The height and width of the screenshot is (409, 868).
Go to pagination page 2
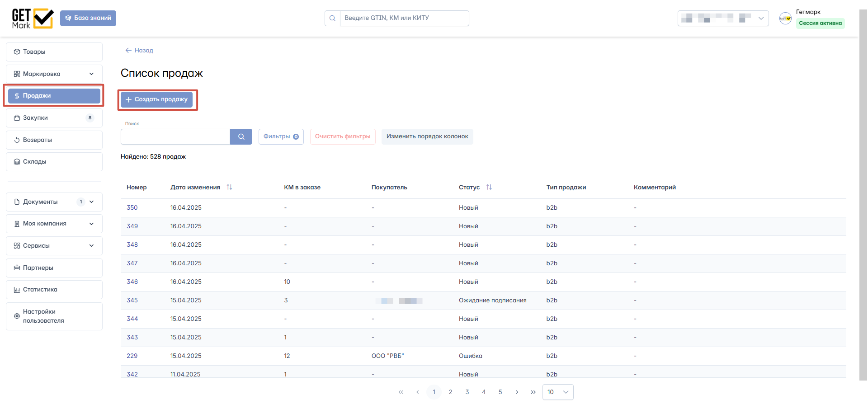(x=450, y=392)
